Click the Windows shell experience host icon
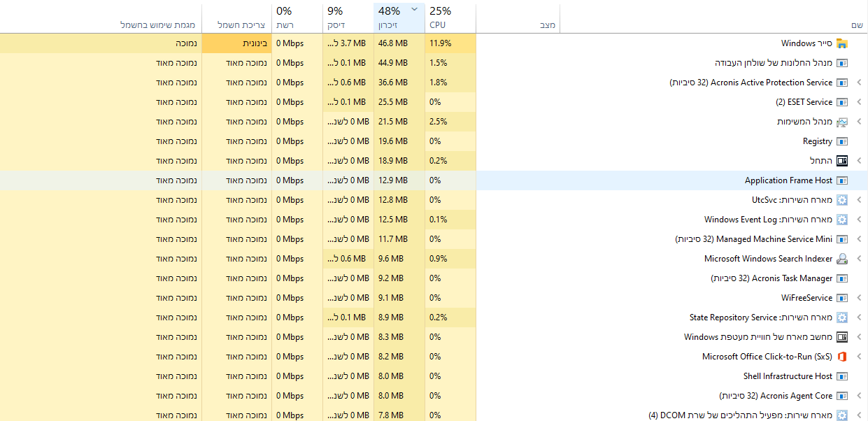This screenshot has height=421, width=868. click(842, 337)
